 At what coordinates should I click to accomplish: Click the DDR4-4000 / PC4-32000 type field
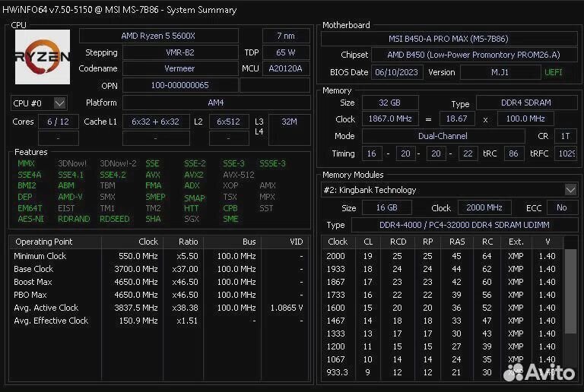(465, 225)
